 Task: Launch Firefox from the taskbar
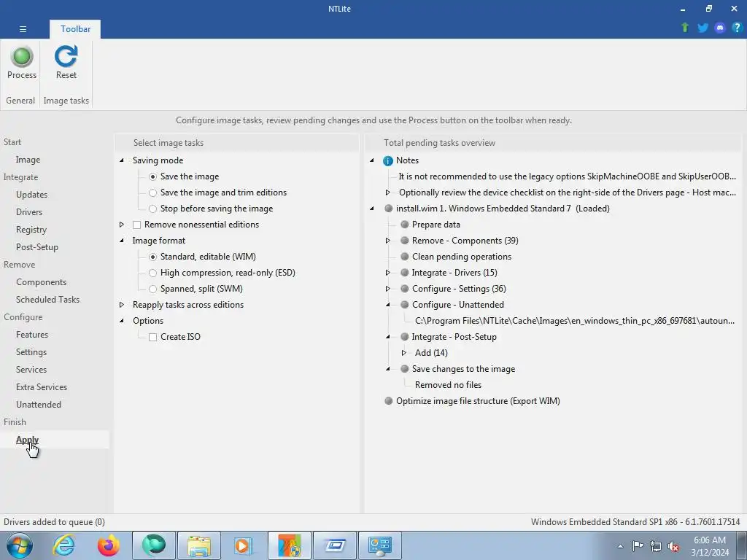click(109, 545)
